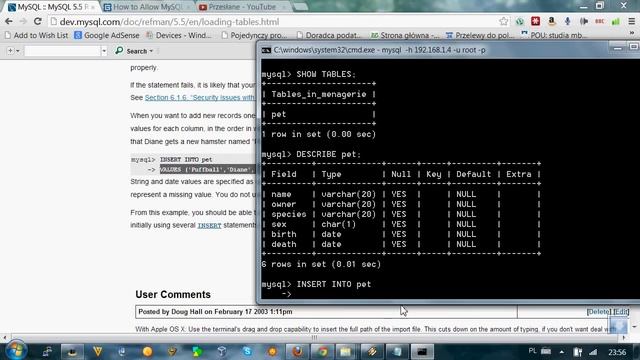Click the yellow V taskbar icon

pos(98,351)
